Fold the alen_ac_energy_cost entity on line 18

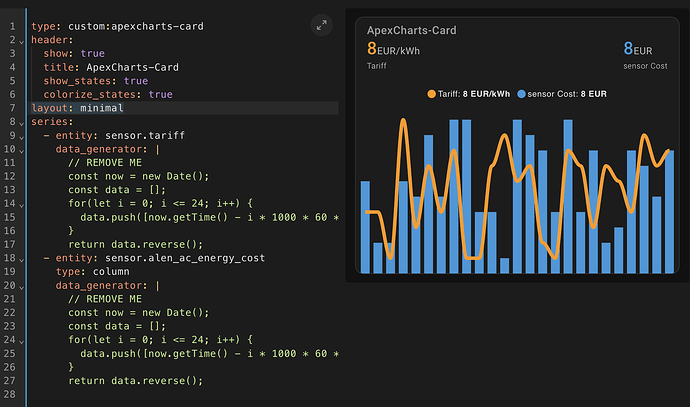tap(21, 260)
